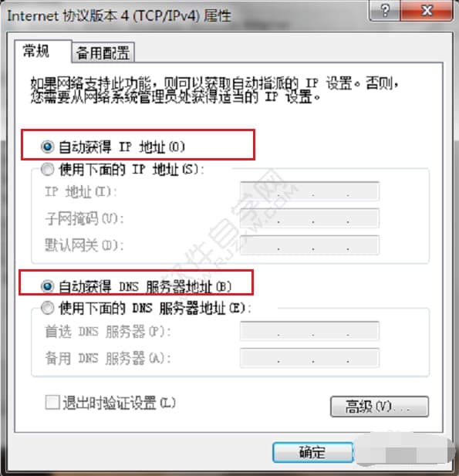Screen dimensions: 459x476
Task: Click the dialog title bar text
Action: (119, 15)
